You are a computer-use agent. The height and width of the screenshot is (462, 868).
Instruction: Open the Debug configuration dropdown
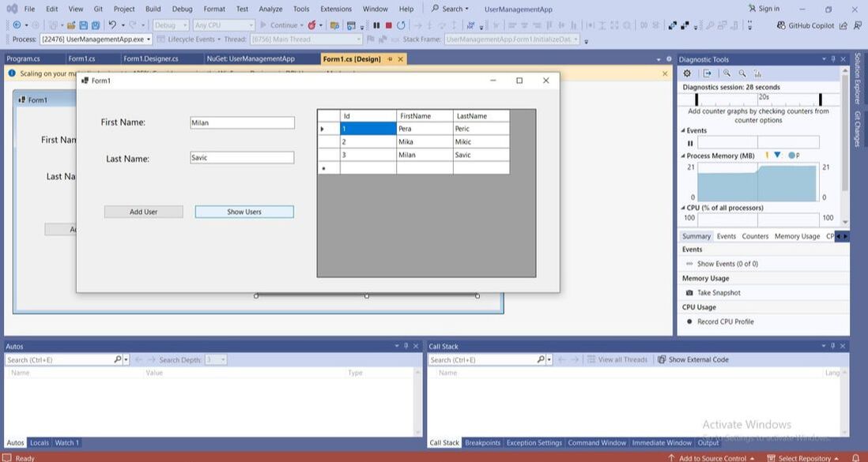[x=171, y=25]
